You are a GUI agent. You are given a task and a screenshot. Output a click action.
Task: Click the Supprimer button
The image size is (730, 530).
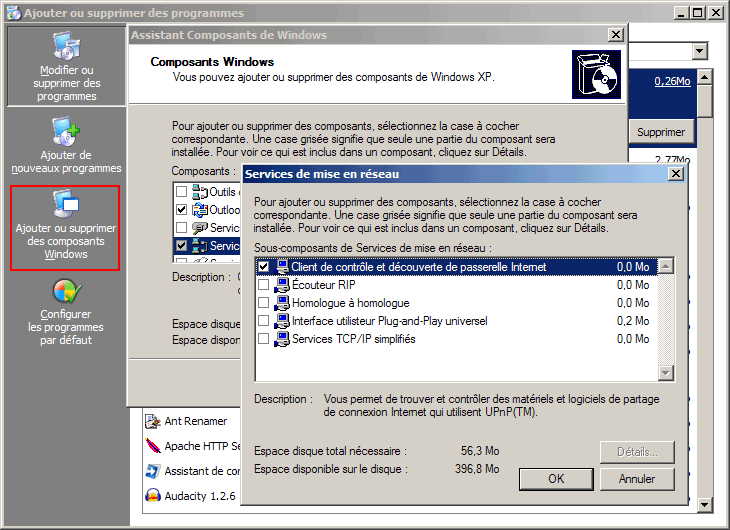(661, 132)
